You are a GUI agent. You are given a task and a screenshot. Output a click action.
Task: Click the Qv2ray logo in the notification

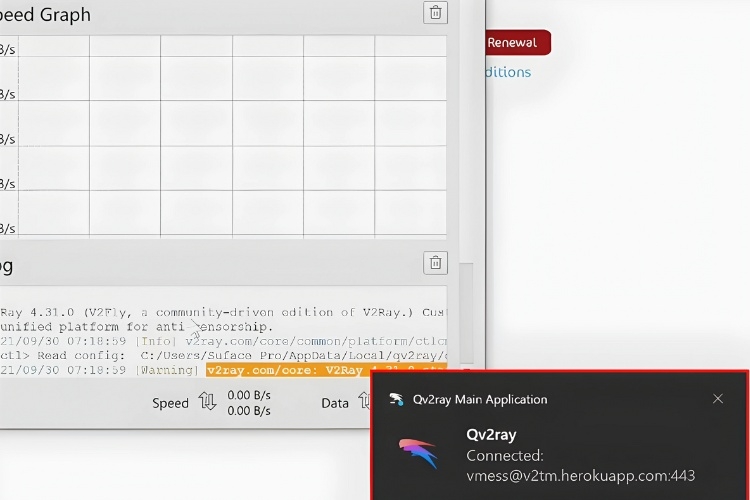418,453
